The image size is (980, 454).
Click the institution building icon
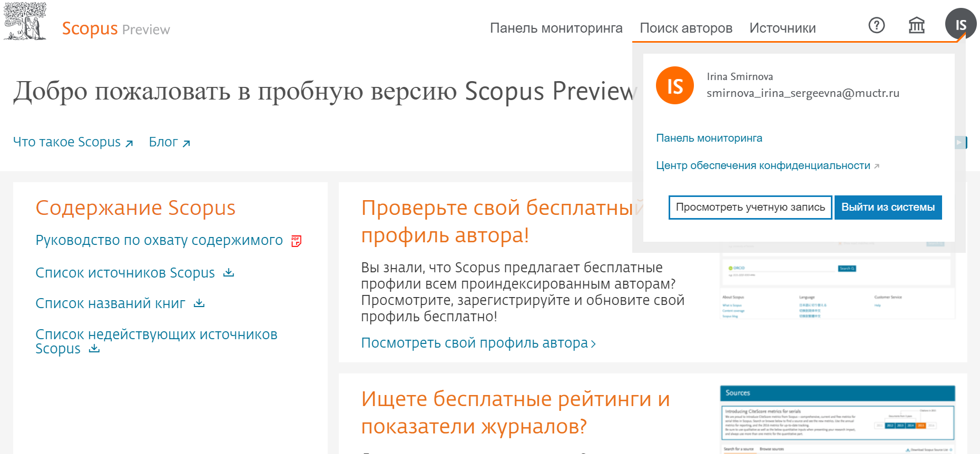pyautogui.click(x=916, y=25)
